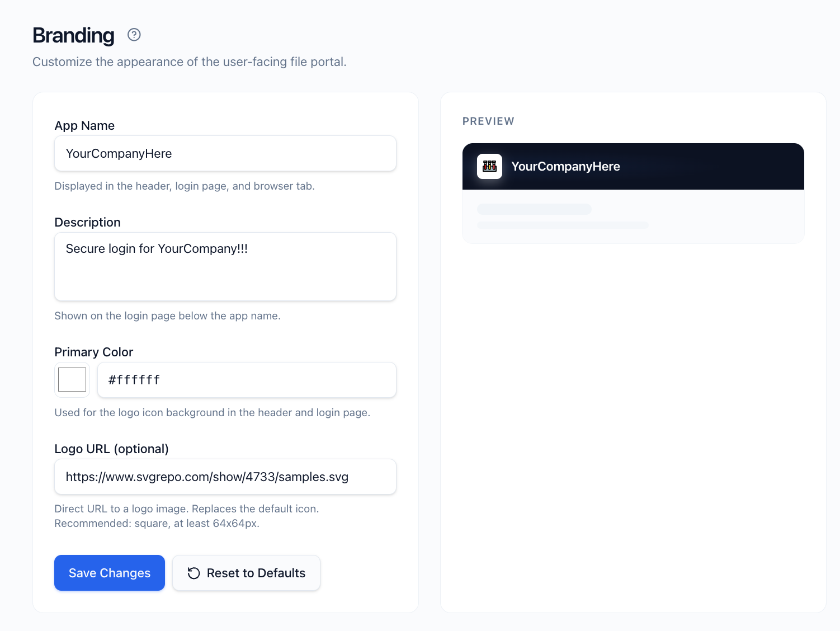Click the App Name text field
The width and height of the screenshot is (840, 631).
225,153
